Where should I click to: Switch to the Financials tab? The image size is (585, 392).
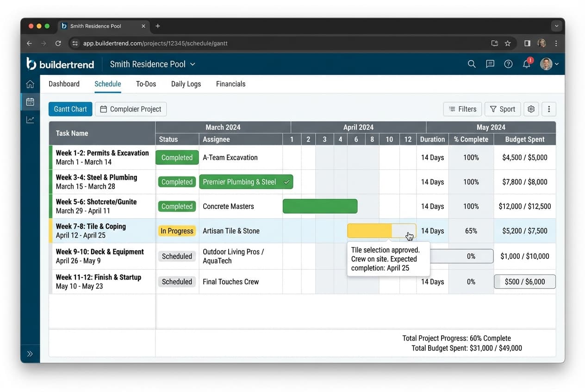click(x=230, y=84)
